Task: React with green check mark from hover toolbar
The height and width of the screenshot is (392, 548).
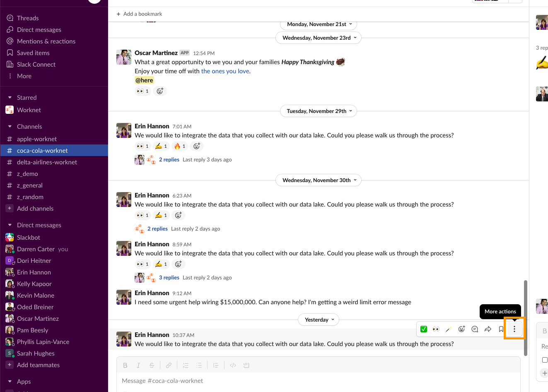Action: point(424,329)
